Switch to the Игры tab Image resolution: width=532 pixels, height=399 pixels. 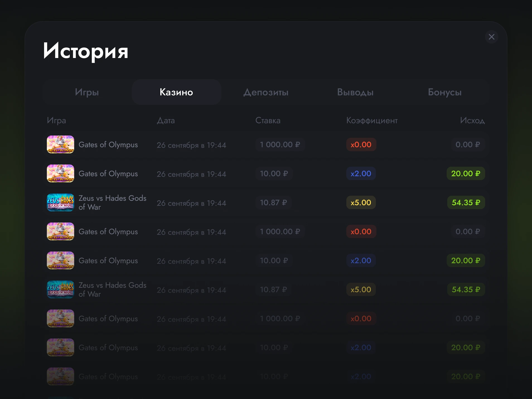[87, 92]
